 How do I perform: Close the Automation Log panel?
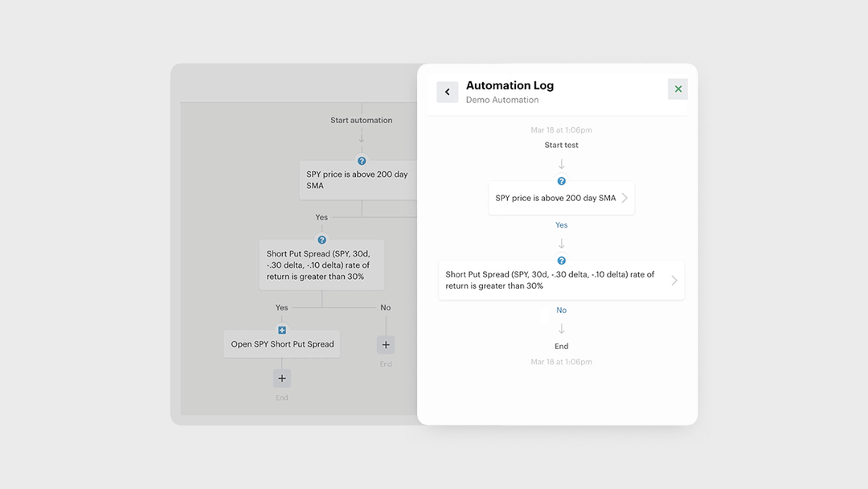click(678, 89)
